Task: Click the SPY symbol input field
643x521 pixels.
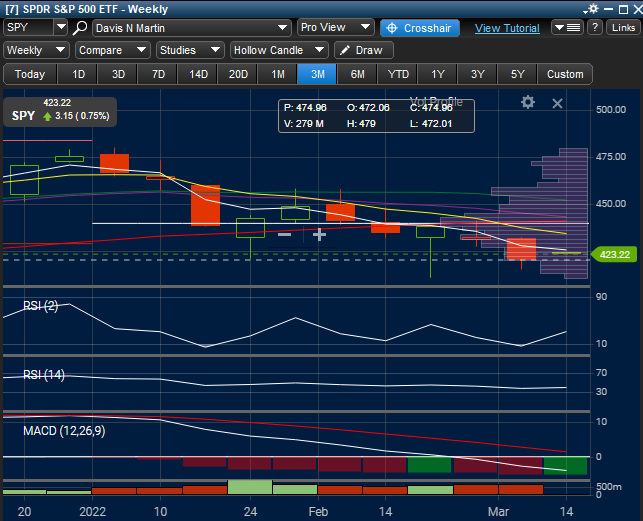Action: click(x=29, y=27)
